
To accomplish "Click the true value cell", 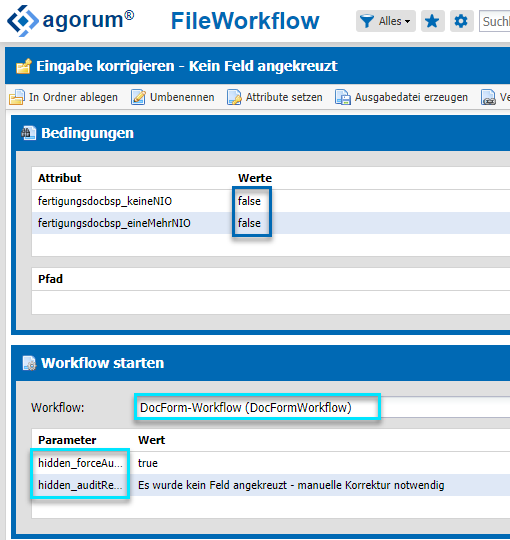I will coord(148,463).
